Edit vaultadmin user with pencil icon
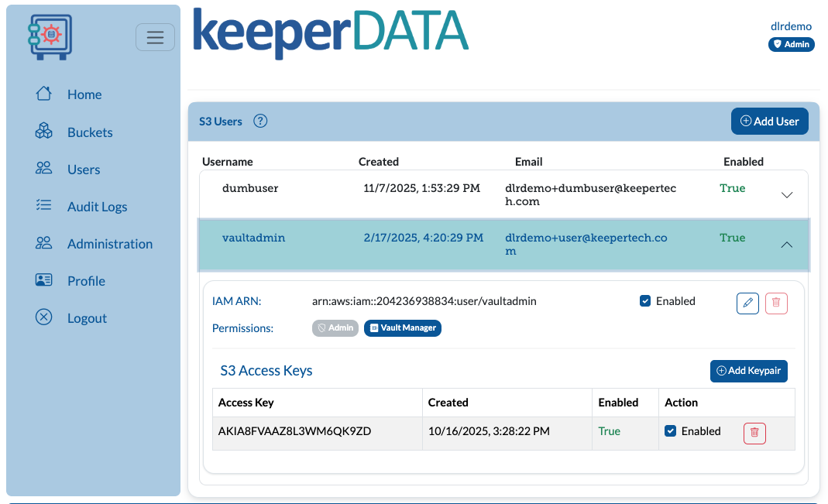828x504 pixels. (x=747, y=303)
